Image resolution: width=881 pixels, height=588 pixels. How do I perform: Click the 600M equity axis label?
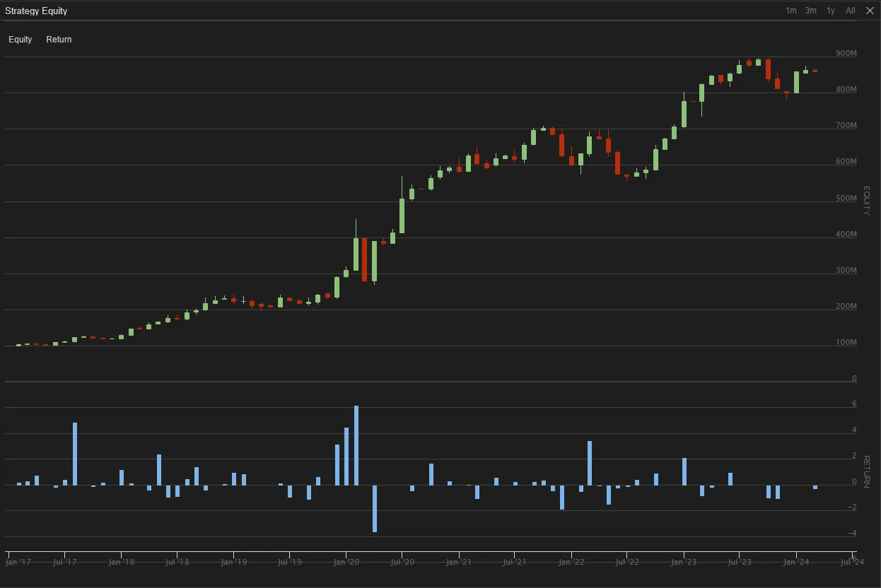coord(846,162)
